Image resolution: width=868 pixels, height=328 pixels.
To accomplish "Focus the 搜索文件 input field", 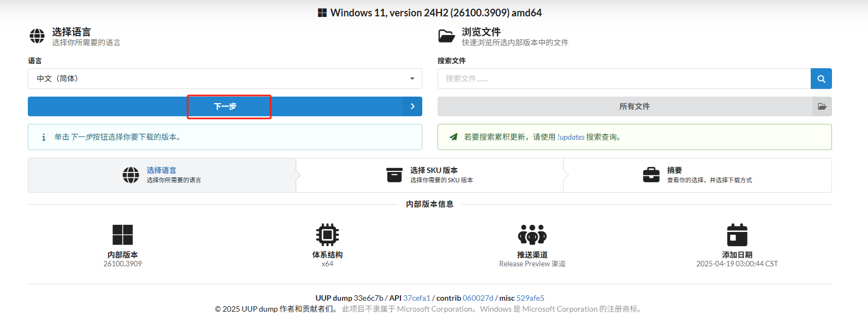I will tap(624, 79).
